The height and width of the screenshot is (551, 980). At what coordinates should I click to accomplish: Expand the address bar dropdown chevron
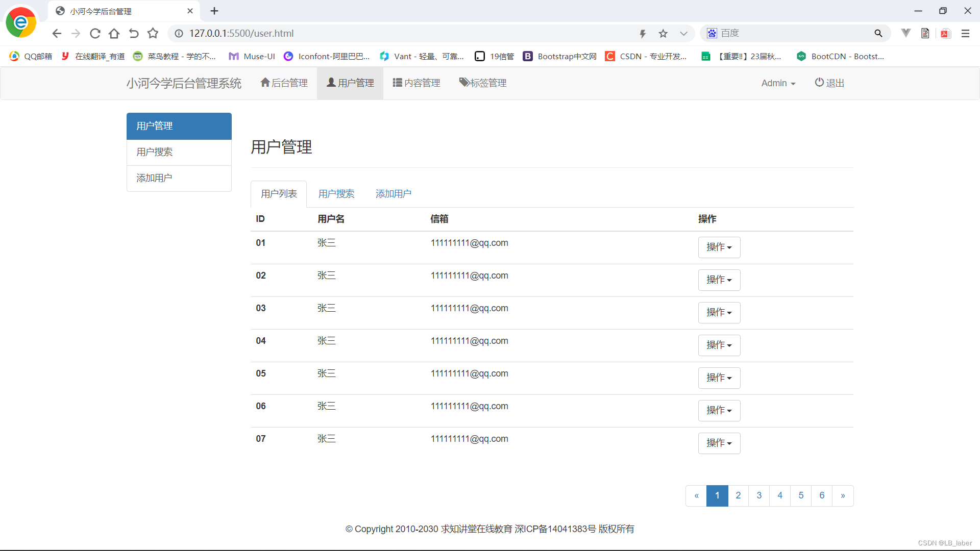(683, 34)
